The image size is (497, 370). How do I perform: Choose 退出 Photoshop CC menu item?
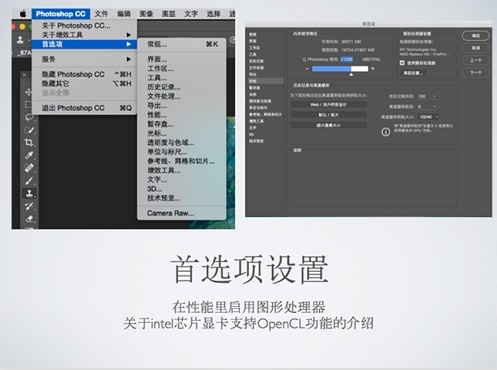(84, 108)
